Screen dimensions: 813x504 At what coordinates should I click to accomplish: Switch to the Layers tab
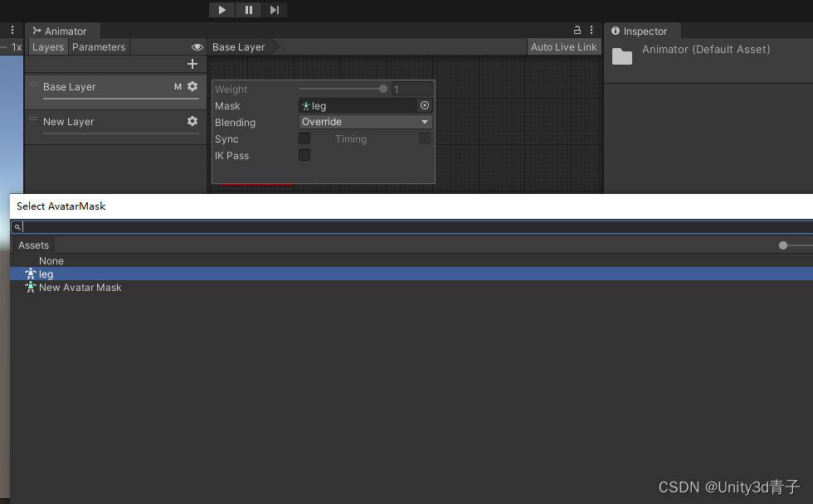coord(48,47)
